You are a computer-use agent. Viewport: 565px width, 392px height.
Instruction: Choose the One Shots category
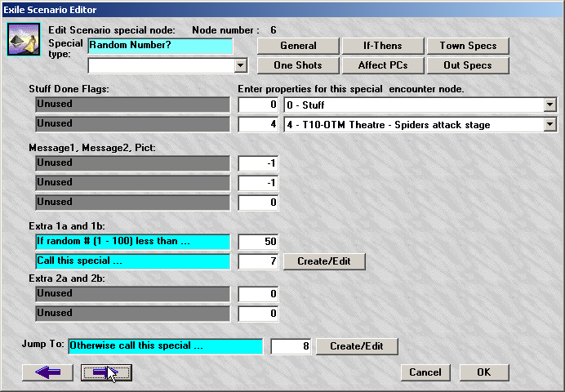[298, 65]
